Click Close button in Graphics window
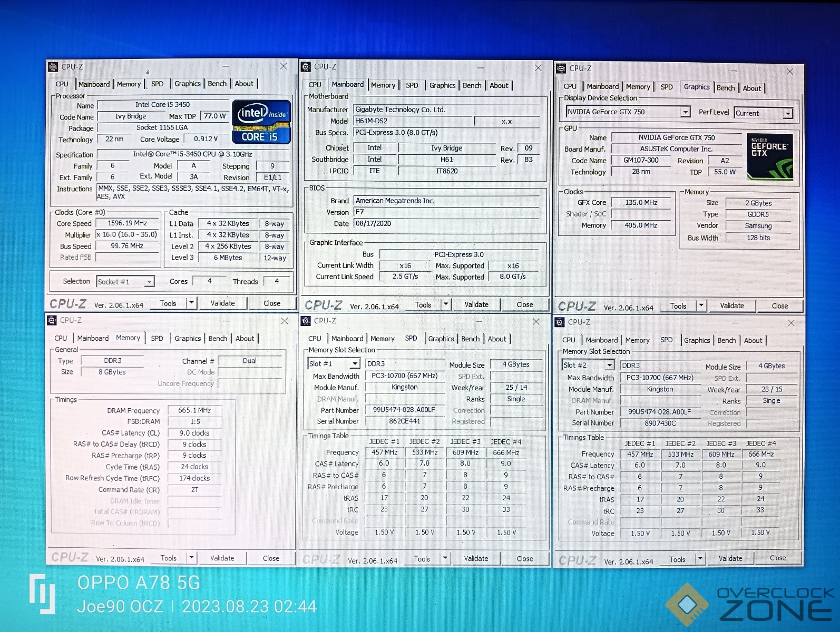Image resolution: width=840 pixels, height=632 pixels. tap(780, 306)
